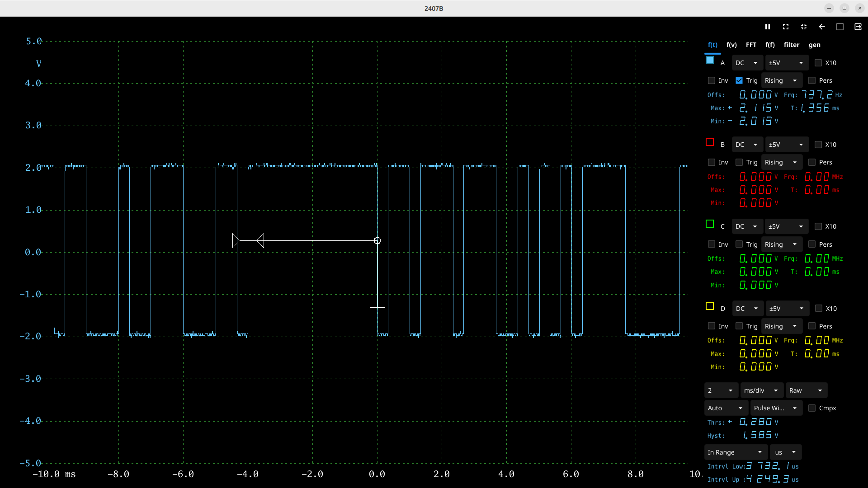The width and height of the screenshot is (868, 488).
Task: Enable Inv for channel A
Action: (712, 80)
